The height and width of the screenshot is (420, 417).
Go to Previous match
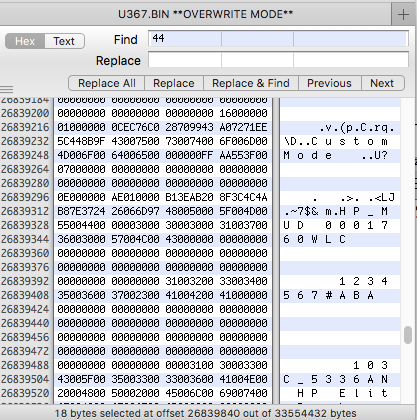[329, 83]
